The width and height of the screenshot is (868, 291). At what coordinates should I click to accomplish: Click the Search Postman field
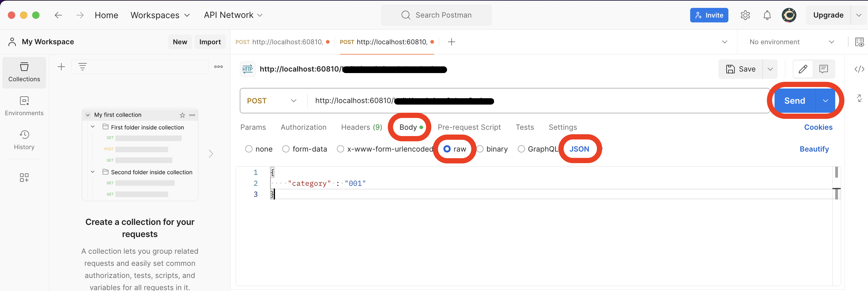pos(436,15)
